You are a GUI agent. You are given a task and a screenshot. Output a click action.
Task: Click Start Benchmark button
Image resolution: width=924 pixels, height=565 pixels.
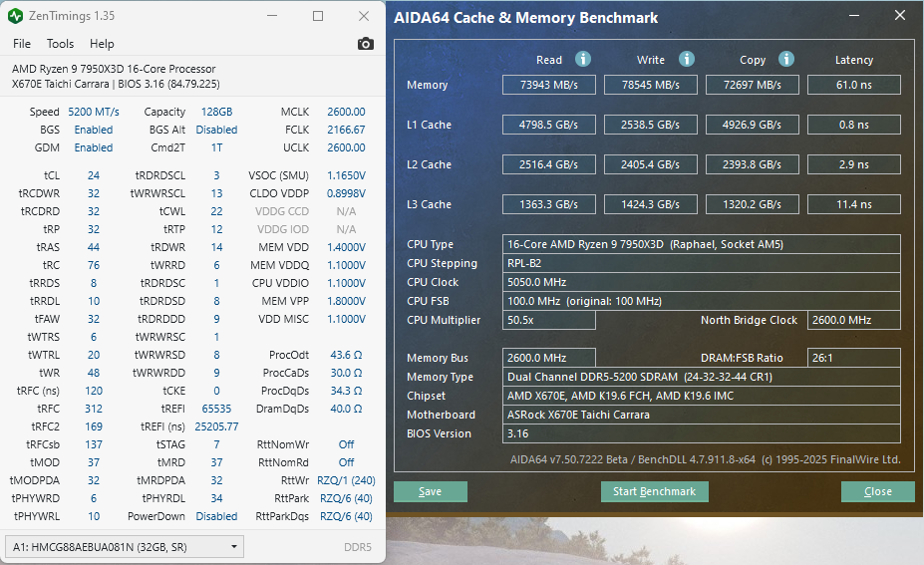(x=654, y=491)
